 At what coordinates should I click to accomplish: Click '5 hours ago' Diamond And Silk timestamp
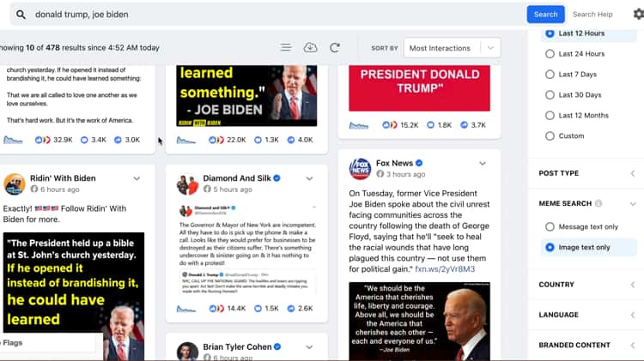point(233,190)
